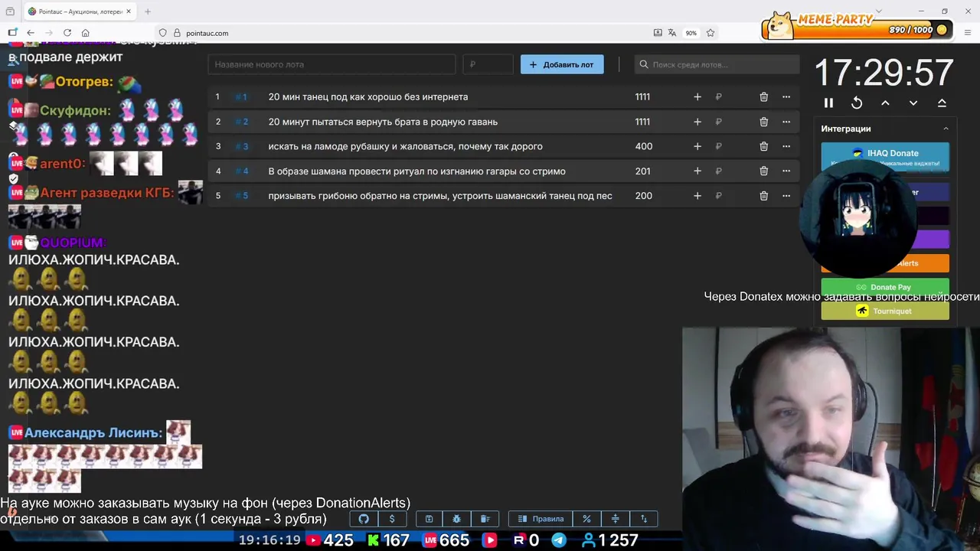
Task: Open more options for lot 'искать на ламоде'
Action: pos(786,146)
